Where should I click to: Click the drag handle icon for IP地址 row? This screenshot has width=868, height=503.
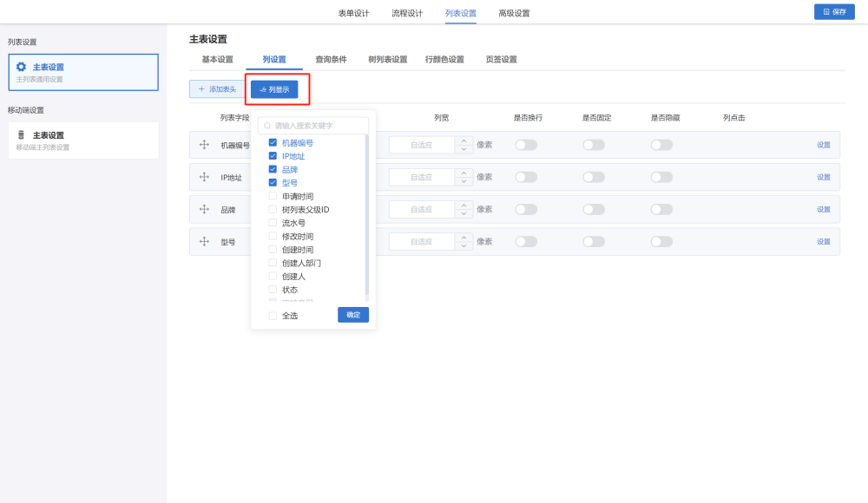tap(205, 177)
